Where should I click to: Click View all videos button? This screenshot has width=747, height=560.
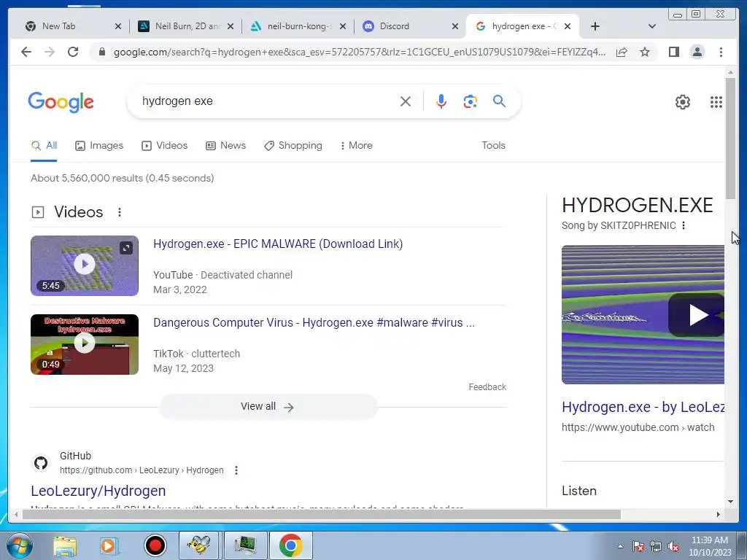(x=268, y=407)
